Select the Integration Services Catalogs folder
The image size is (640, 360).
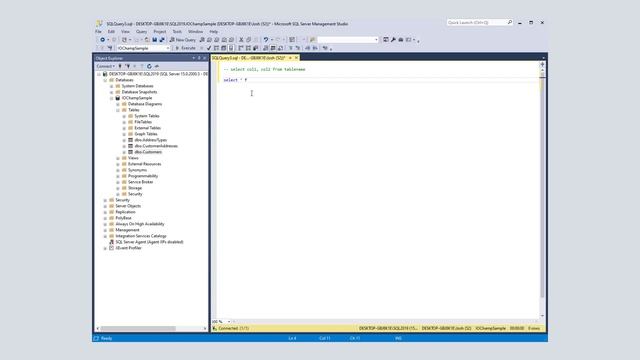141,236
